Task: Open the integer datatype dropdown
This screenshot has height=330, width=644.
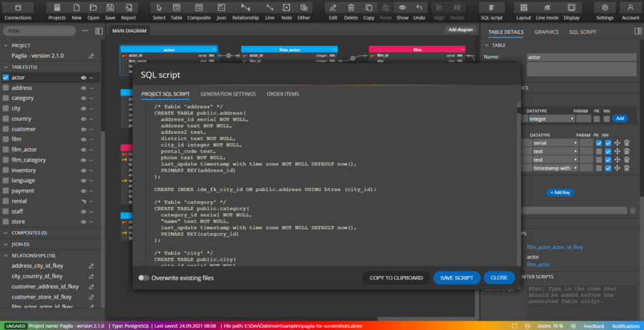Action: click(551, 119)
